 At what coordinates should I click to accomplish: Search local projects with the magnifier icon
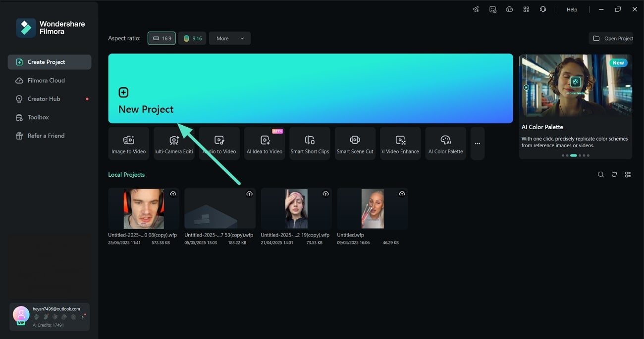pos(601,175)
